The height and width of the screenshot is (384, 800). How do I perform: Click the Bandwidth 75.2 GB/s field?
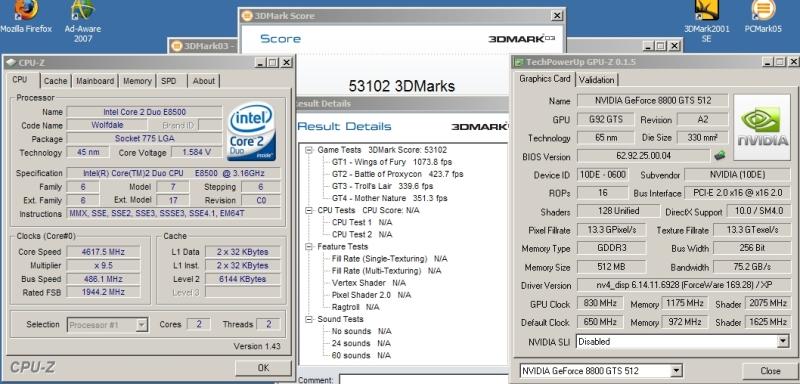pyautogui.click(x=752, y=267)
